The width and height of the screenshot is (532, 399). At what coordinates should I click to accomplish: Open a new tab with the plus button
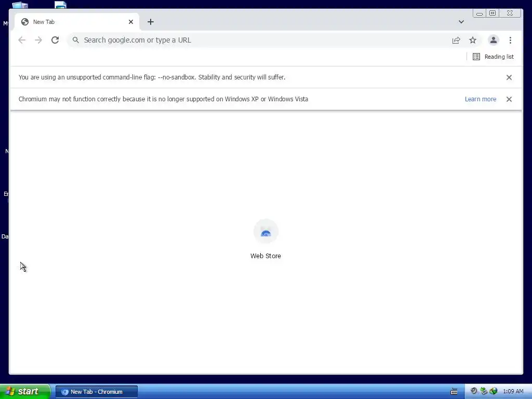pos(151,22)
